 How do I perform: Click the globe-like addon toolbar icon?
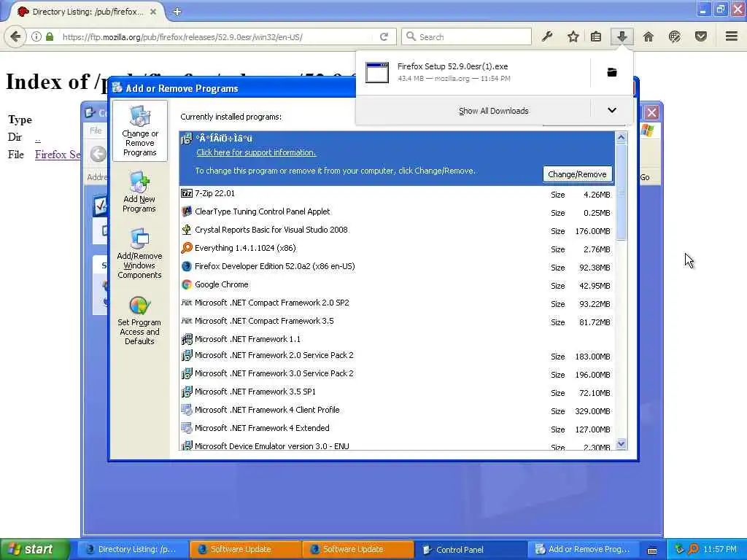[675, 36]
